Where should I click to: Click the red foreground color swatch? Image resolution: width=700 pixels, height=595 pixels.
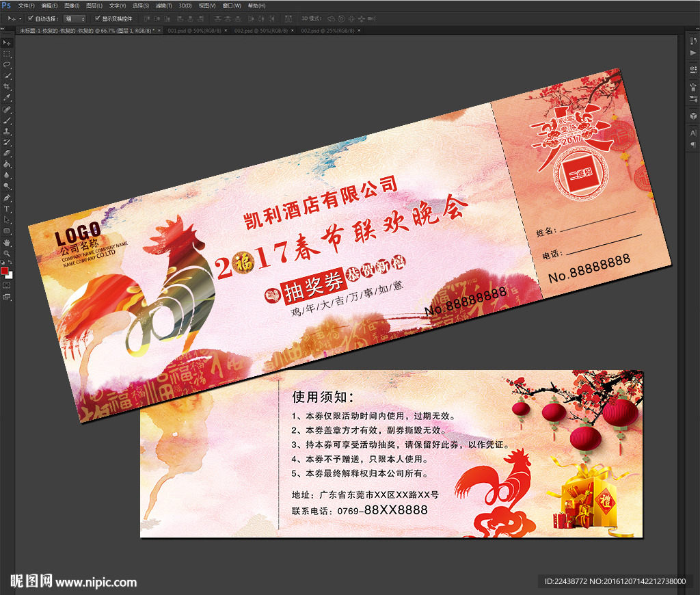pyautogui.click(x=4, y=271)
